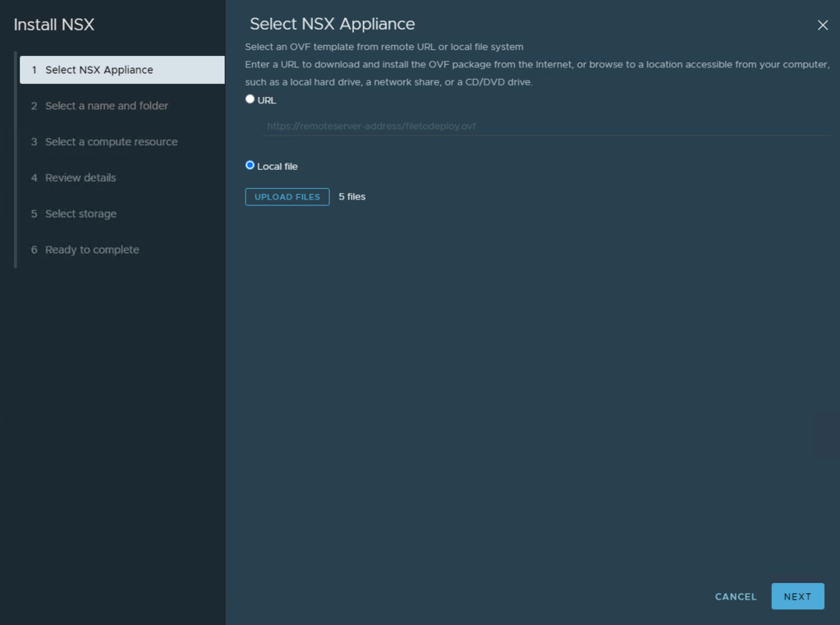Select the URL radio button
The image size is (840, 625).
(x=250, y=99)
